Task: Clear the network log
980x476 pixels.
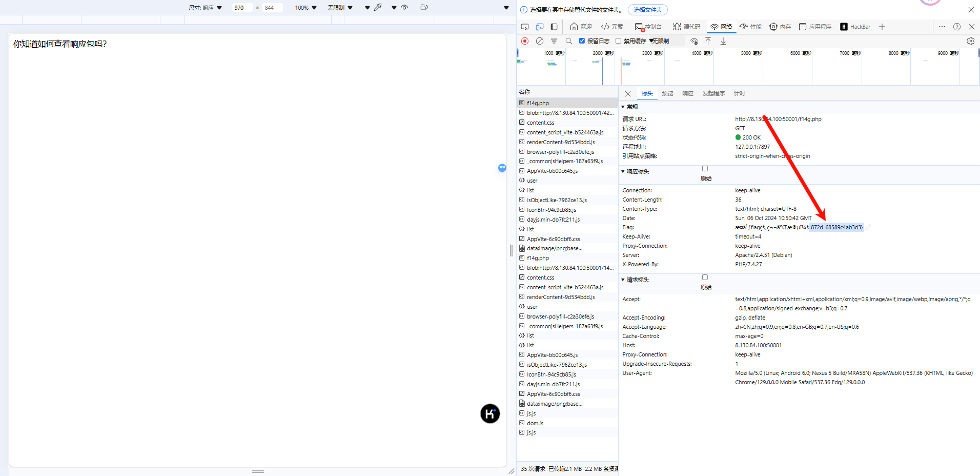Action: point(540,41)
